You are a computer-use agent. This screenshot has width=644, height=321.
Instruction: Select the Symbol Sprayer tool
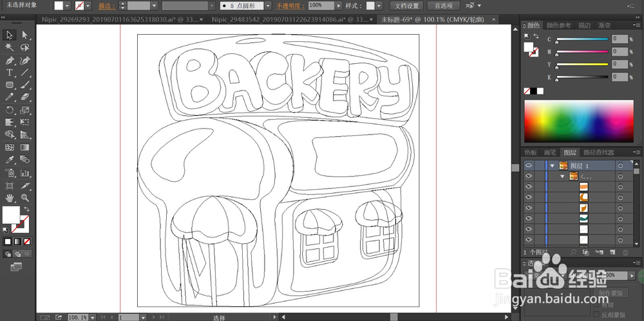[10, 173]
